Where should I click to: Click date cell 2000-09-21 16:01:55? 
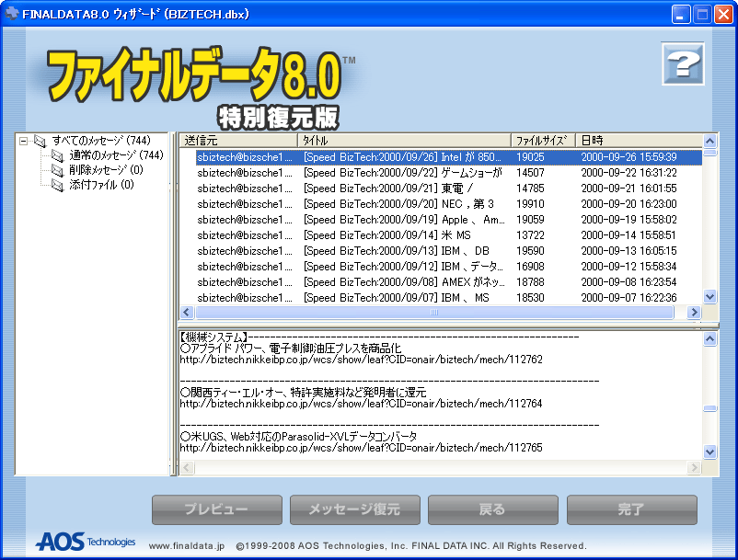coord(628,189)
